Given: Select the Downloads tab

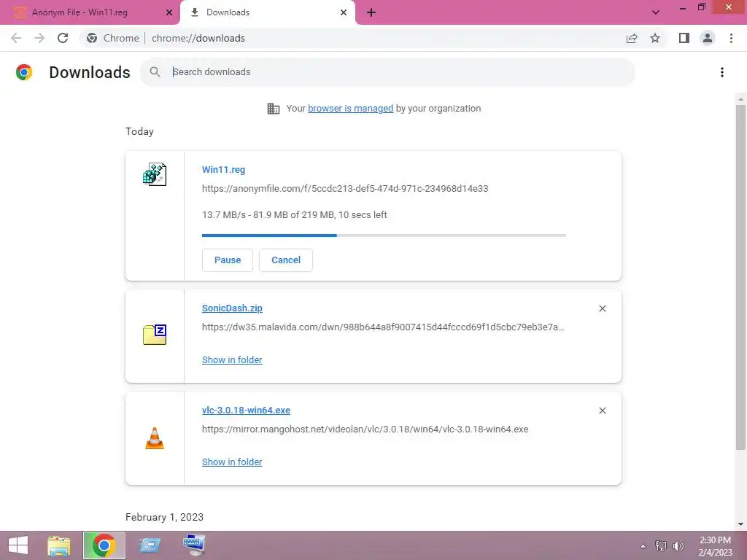Looking at the screenshot, I should (268, 12).
